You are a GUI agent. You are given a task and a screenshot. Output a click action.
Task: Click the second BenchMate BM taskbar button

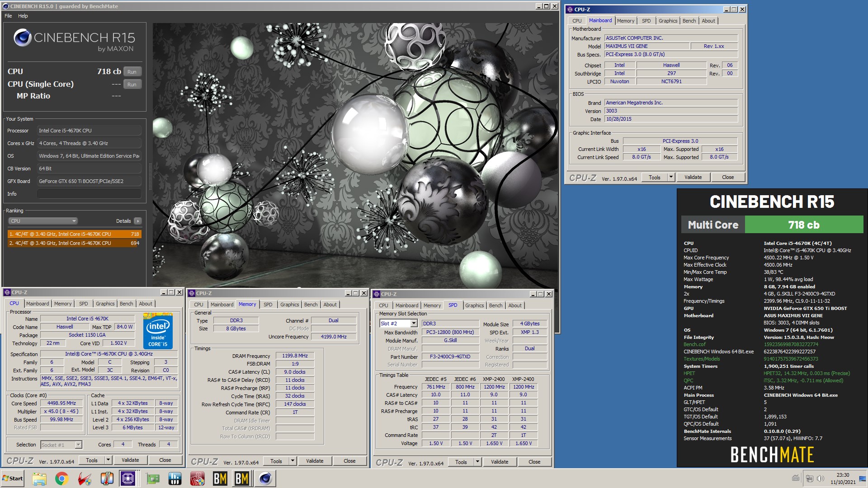tap(242, 479)
